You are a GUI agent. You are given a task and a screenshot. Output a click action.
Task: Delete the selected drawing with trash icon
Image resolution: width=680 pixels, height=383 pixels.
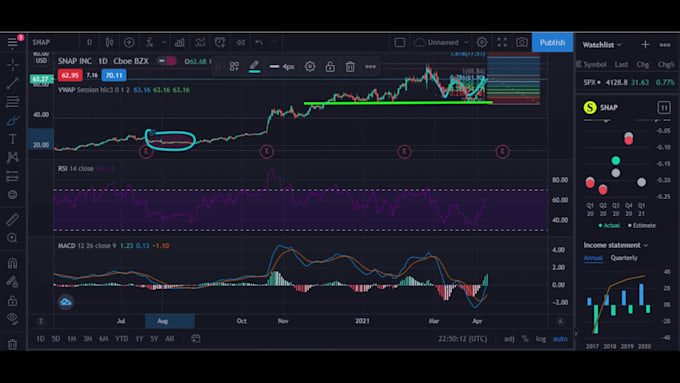point(350,66)
